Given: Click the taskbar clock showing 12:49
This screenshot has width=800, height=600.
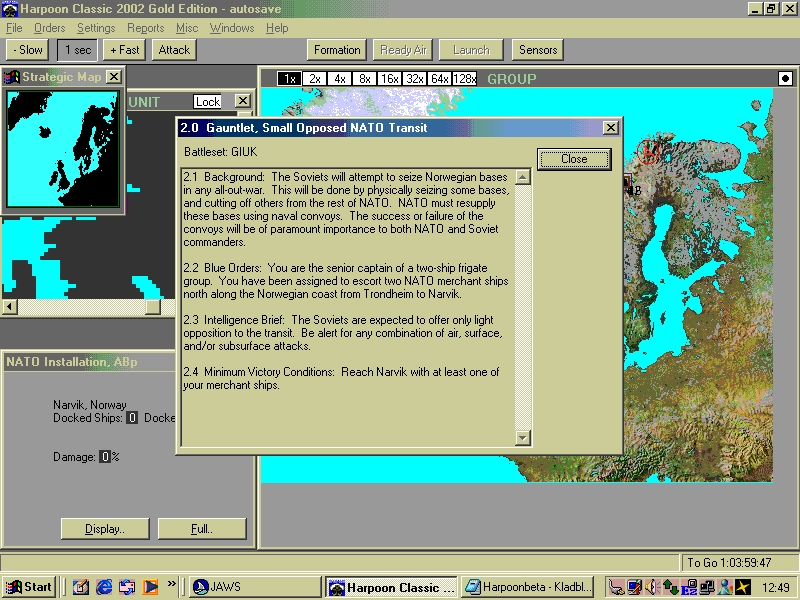Looking at the screenshot, I should click(x=776, y=588).
